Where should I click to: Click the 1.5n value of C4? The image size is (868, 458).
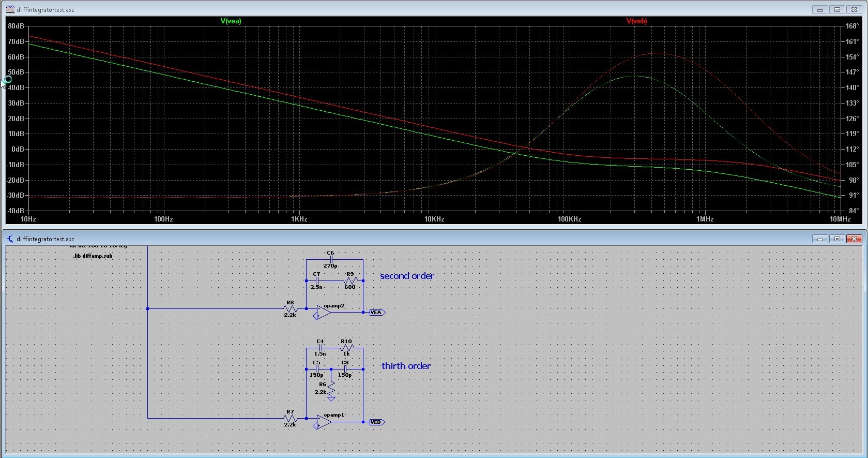coord(320,354)
